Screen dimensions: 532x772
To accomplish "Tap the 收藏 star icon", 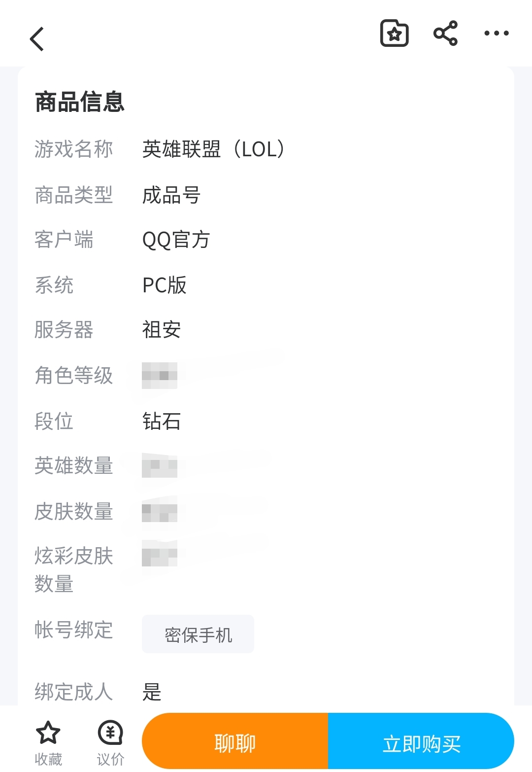I will (x=48, y=733).
